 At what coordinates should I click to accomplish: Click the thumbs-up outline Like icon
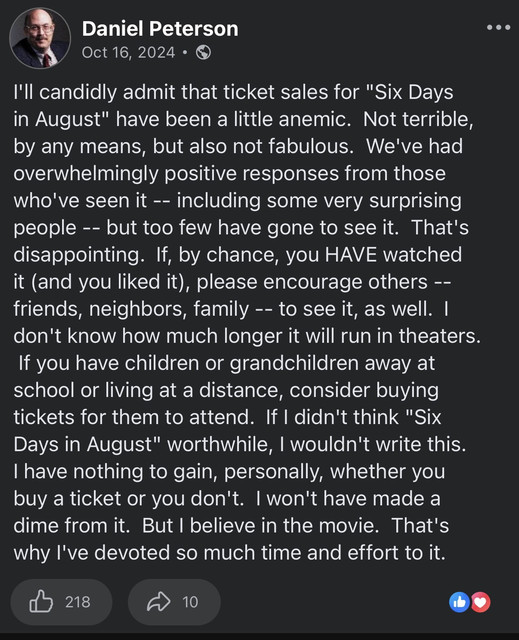click(41, 601)
